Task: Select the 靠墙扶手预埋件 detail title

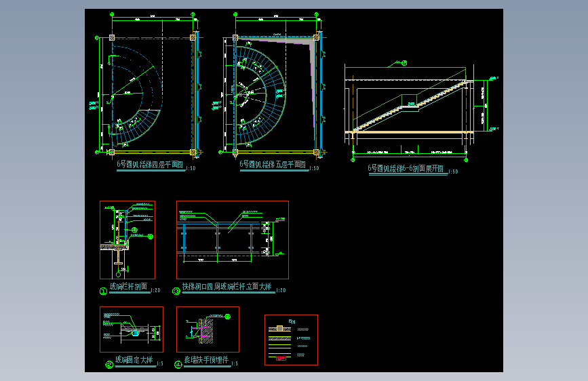Action: click(206, 360)
